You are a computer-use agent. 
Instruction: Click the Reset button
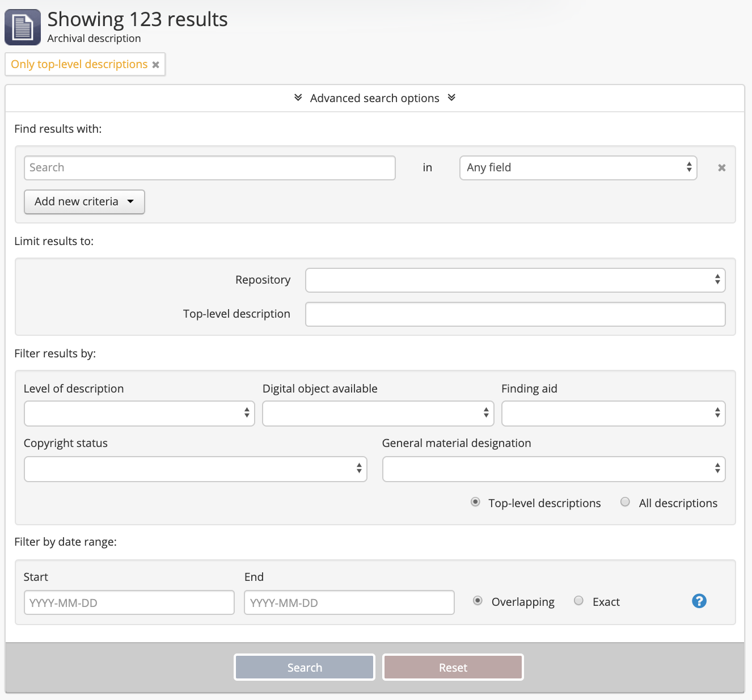(x=453, y=668)
